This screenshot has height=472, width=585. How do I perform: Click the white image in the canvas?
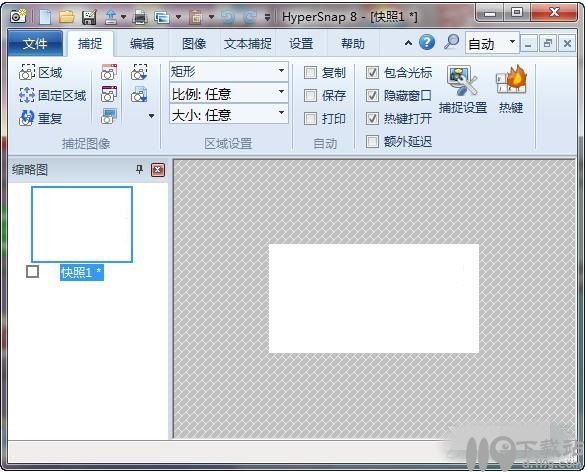[x=373, y=298]
